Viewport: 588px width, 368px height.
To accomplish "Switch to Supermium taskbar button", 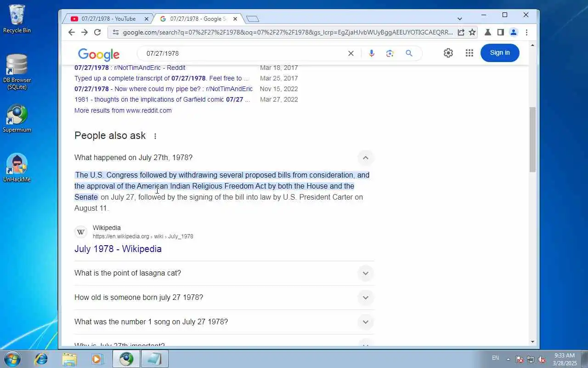I will [x=126, y=359].
